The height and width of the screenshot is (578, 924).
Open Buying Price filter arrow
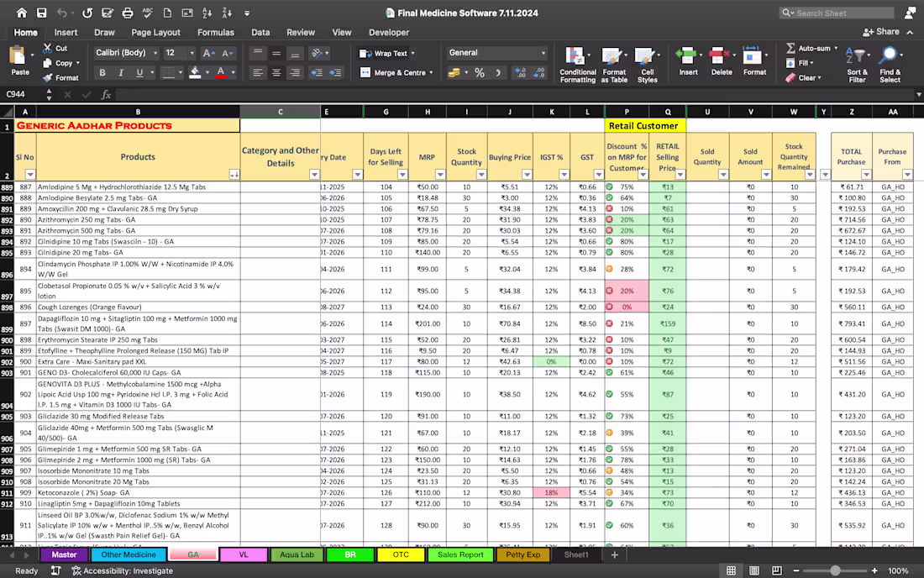(x=527, y=175)
